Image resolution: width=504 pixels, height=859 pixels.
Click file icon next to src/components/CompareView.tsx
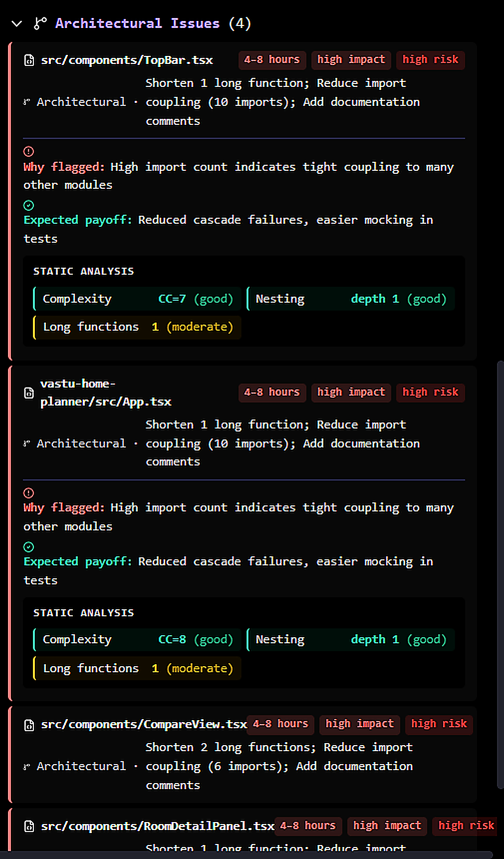pyautogui.click(x=29, y=725)
